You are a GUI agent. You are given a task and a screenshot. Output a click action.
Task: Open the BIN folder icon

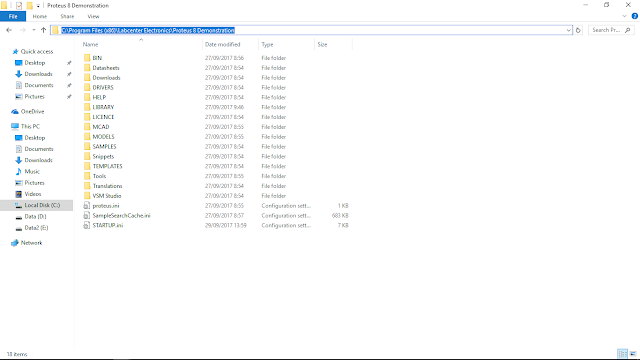(x=87, y=58)
